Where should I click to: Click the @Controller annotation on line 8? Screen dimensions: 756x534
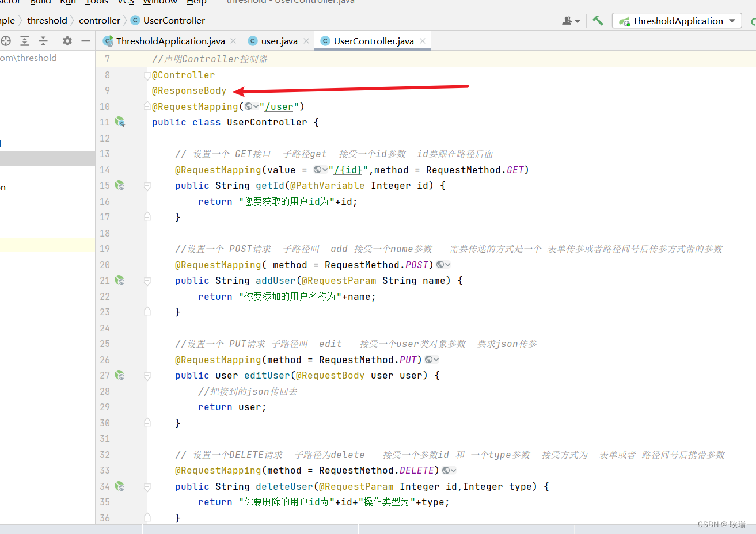183,75
